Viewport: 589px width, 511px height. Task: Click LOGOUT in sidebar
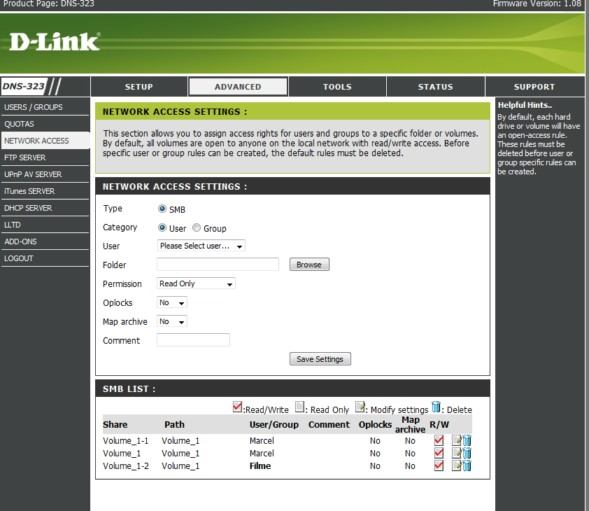(45, 259)
